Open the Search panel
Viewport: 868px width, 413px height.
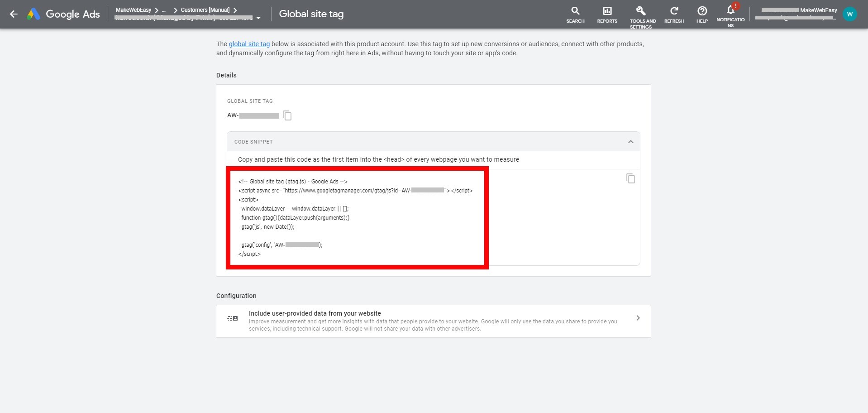point(575,14)
